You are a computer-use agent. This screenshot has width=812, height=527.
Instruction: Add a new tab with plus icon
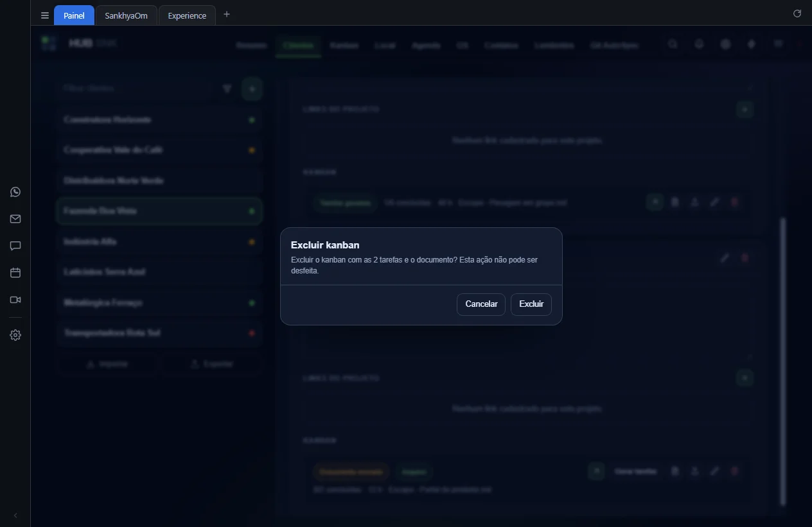(x=226, y=14)
